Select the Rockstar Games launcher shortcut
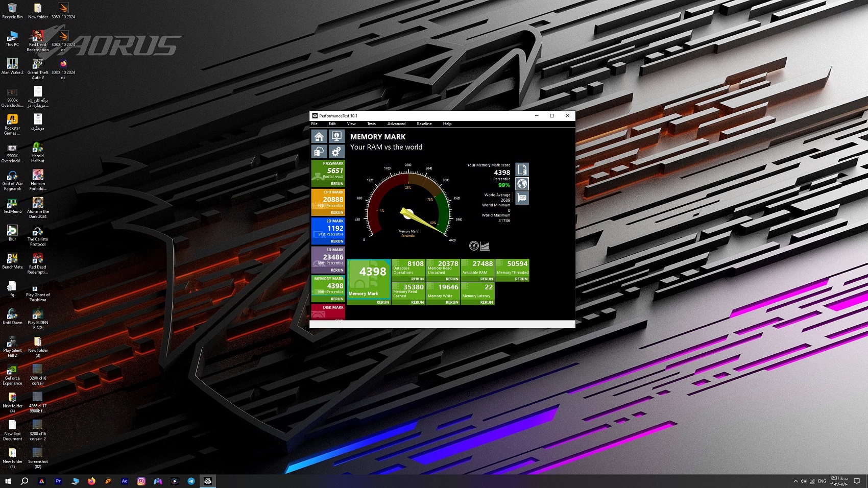This screenshot has width=868, height=488. pos(12,125)
